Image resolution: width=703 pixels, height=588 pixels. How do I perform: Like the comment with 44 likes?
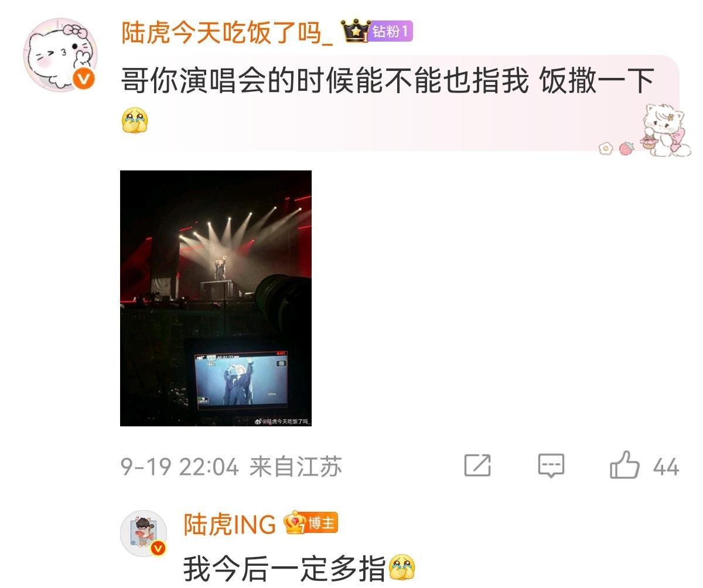pyautogui.click(x=624, y=466)
